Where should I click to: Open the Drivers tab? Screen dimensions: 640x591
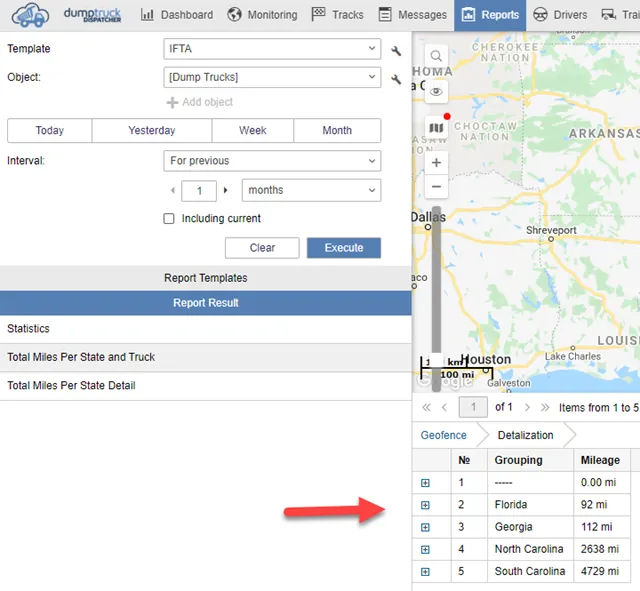pos(560,15)
